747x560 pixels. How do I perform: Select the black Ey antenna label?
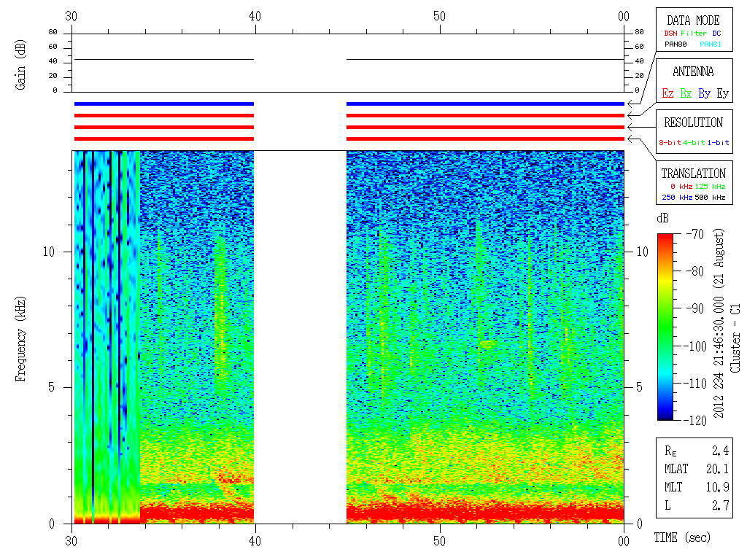click(722, 94)
